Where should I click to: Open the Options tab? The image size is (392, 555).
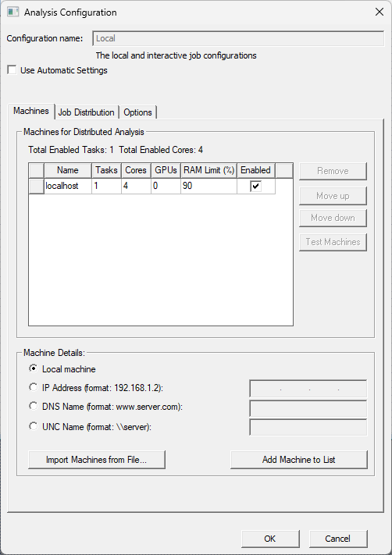click(x=137, y=112)
